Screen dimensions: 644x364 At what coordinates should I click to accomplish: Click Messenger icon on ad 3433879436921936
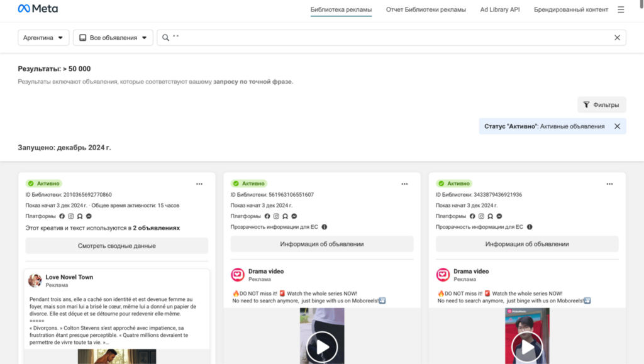(499, 216)
